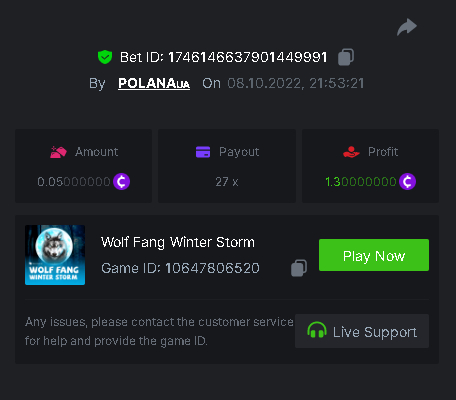Image resolution: width=456 pixels, height=400 pixels.
Task: Click the pink Amount icon
Action: coord(58,152)
